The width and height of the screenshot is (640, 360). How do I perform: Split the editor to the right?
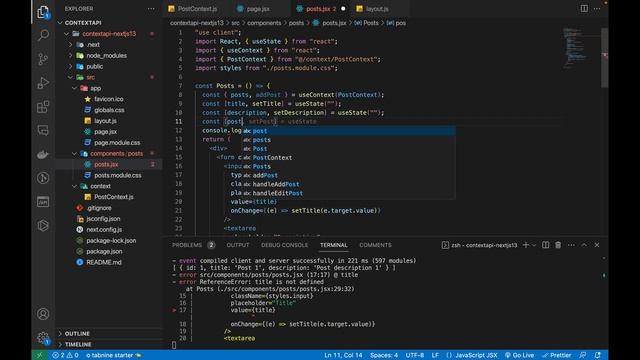tap(584, 9)
